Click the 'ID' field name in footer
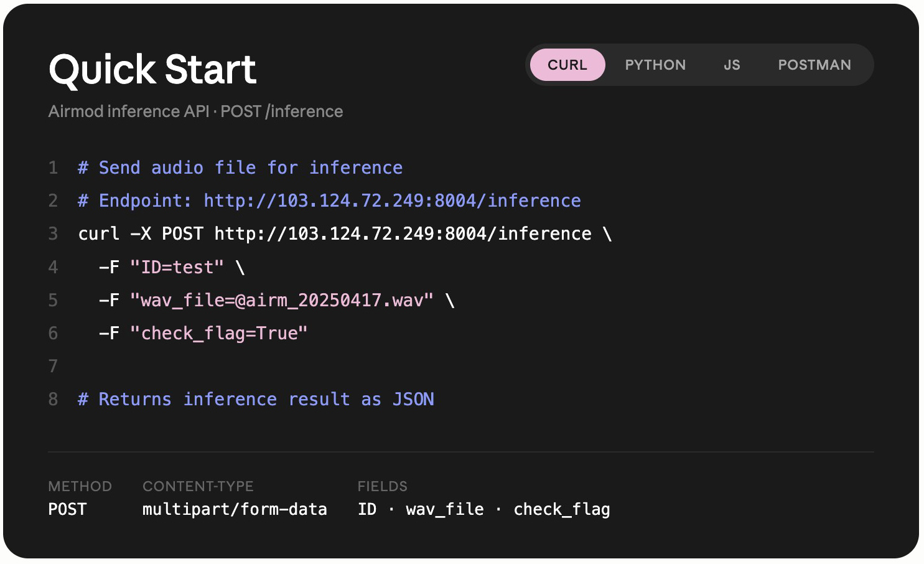 pyautogui.click(x=367, y=509)
